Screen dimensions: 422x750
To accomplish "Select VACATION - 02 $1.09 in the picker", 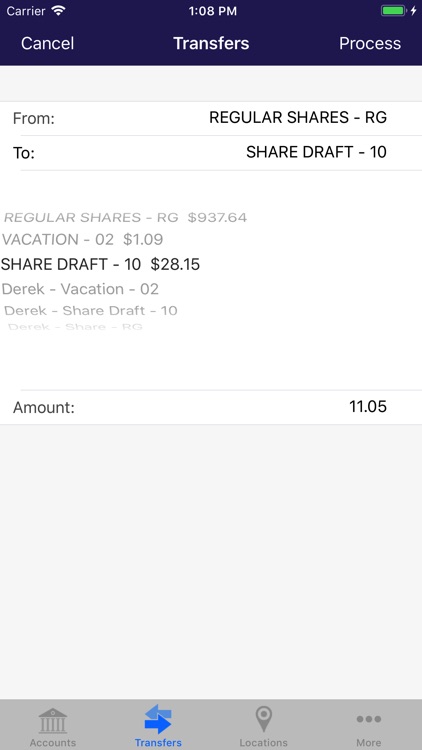I will pyautogui.click(x=82, y=239).
